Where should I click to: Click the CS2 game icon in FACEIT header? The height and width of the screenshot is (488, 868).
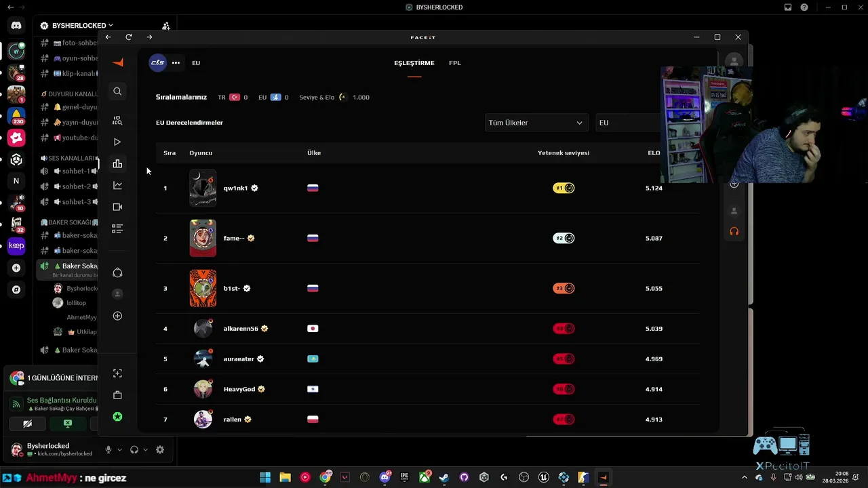click(x=157, y=62)
